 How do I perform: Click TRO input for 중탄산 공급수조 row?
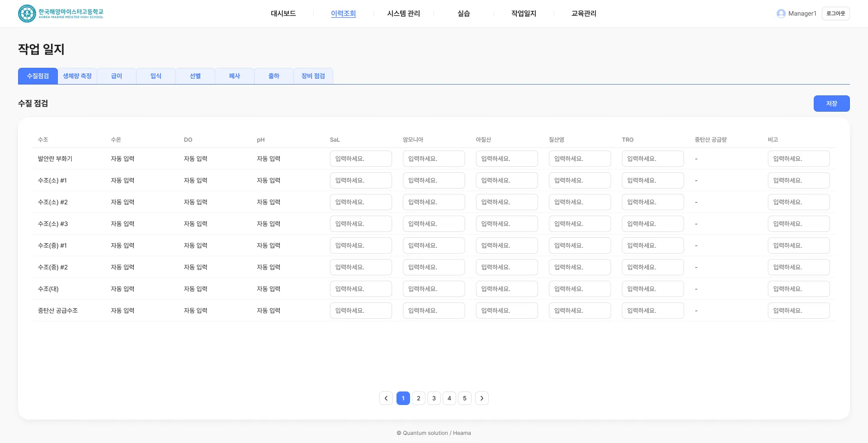[653, 311]
